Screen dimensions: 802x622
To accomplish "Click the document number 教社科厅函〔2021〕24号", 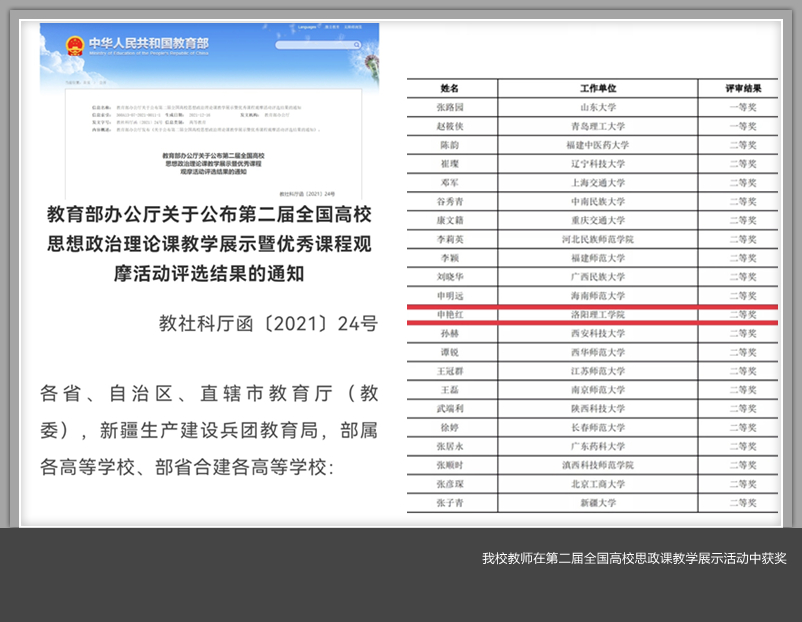I will click(x=268, y=323).
